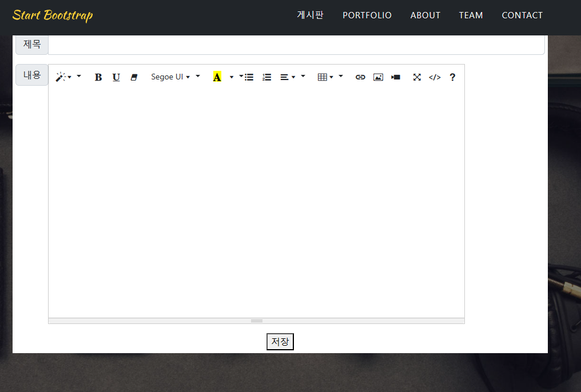581x392 pixels.
Task: Open the paragraph alignment dropdown
Action: (x=288, y=77)
